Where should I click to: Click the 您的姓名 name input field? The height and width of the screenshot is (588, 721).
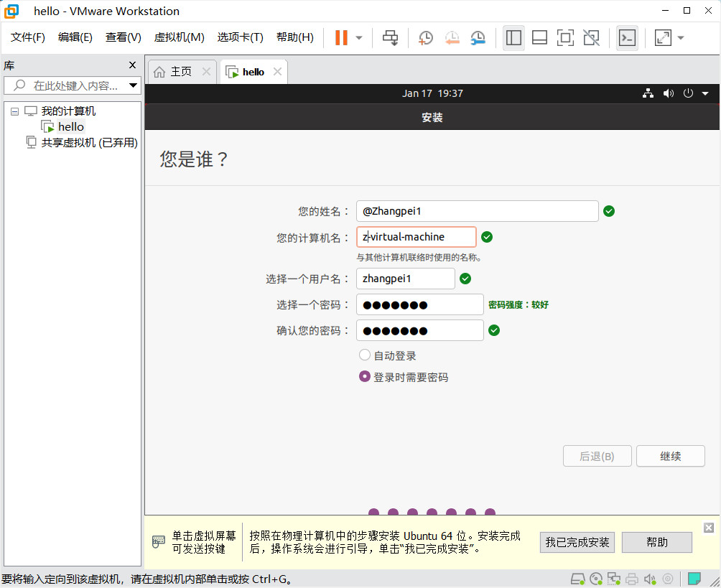coord(478,211)
